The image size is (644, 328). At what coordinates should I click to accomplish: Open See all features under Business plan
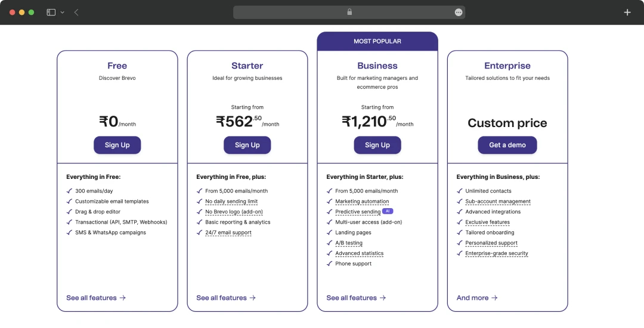(x=356, y=298)
